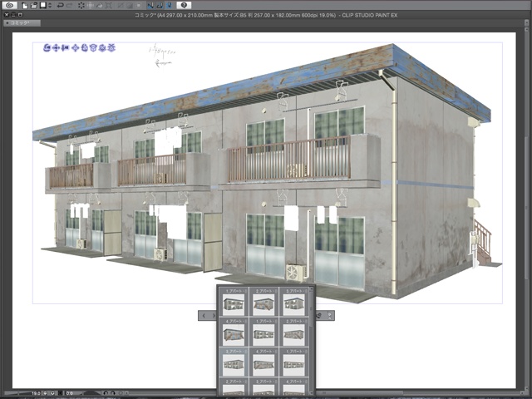Click the zoom percentage field 19.0

tap(35, 393)
